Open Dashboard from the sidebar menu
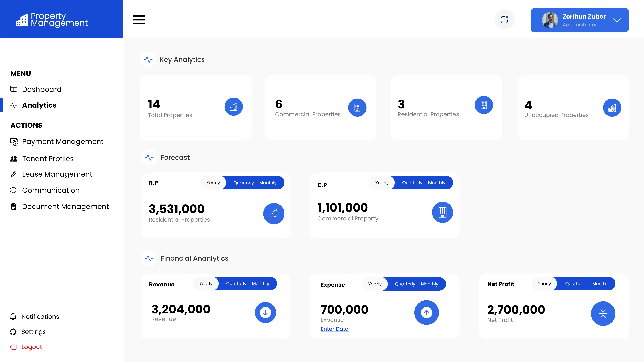 [41, 89]
